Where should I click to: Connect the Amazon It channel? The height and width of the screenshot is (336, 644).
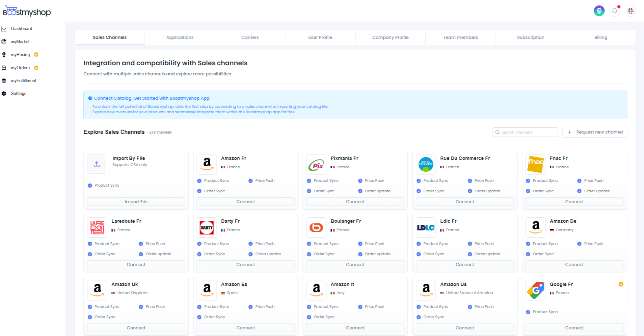coord(355,328)
